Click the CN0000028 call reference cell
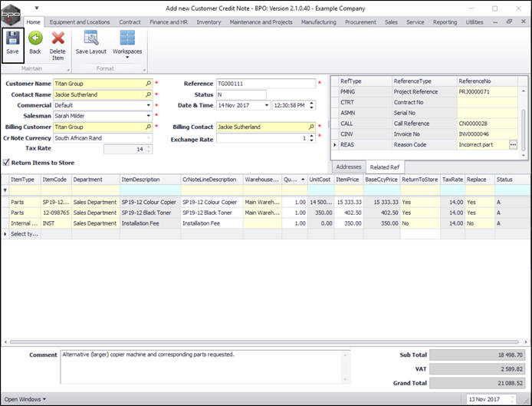 [488, 124]
